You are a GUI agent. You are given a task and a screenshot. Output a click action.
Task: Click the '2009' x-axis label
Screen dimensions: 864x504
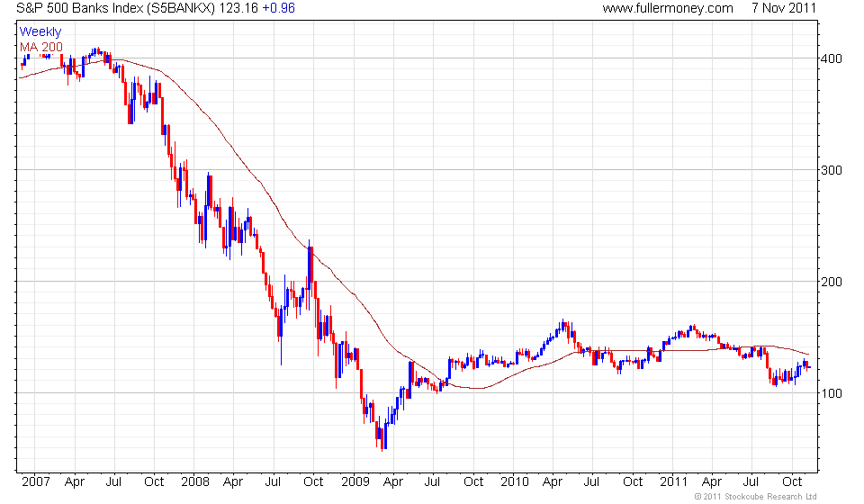(x=355, y=481)
